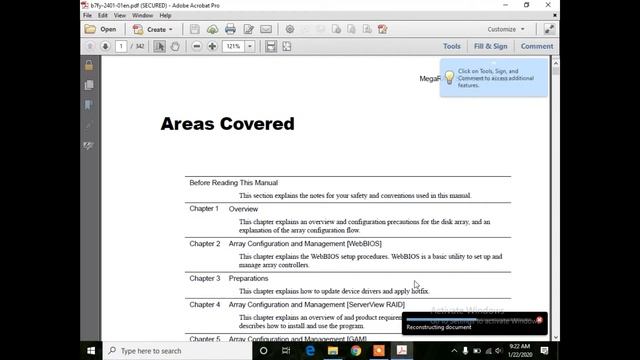Screen dimensions: 640x360
Task: Activate the Hand pan tool
Action: 175,46
